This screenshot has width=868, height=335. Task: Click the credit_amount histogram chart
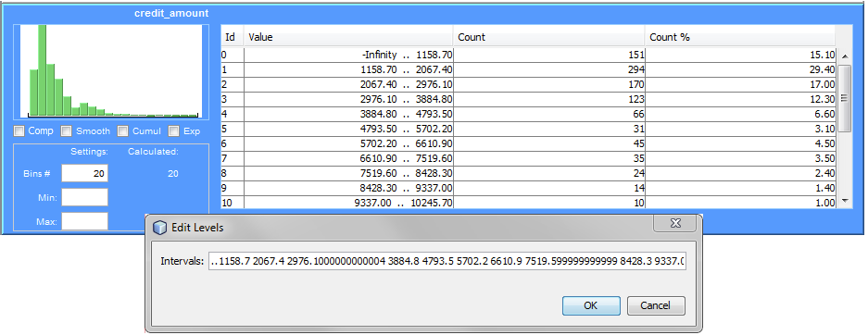click(x=111, y=71)
